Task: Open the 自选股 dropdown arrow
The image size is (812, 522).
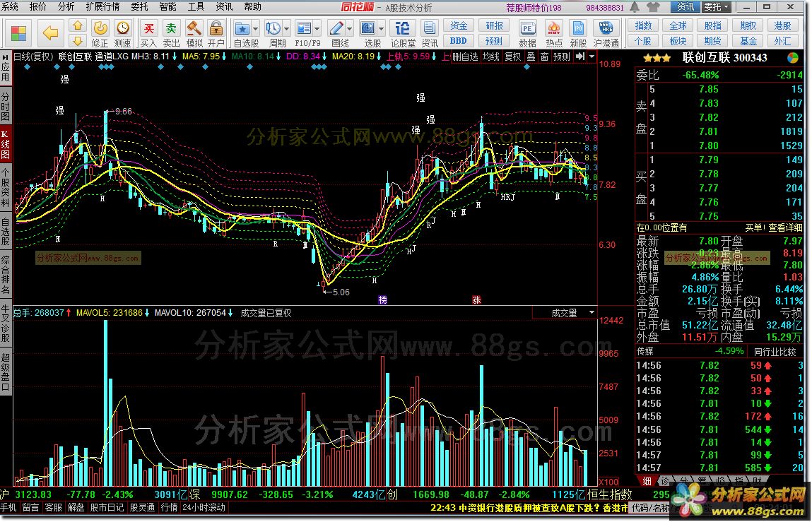Action: [x=255, y=28]
